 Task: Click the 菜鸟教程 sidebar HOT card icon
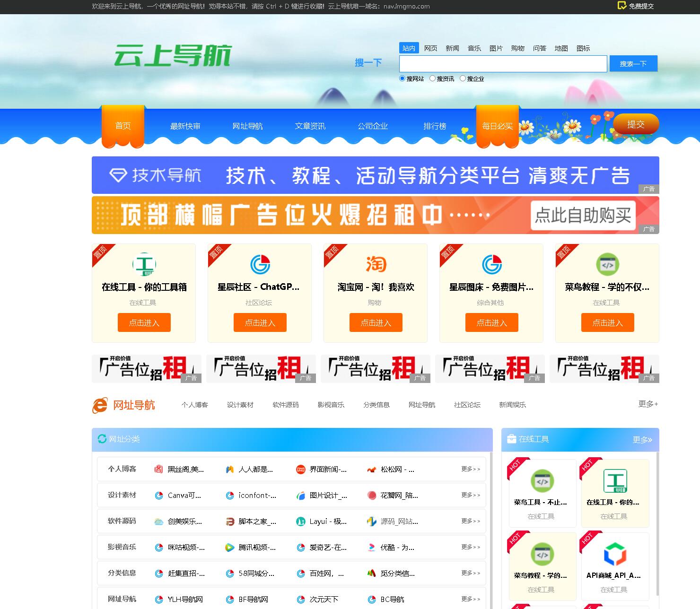click(x=542, y=554)
